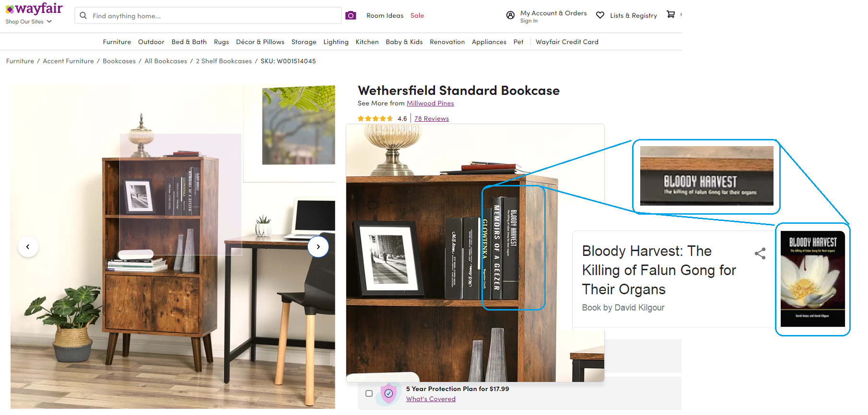The image size is (868, 415).
Task: Click the Bloody Harvest book cover thumbnail
Action: (x=812, y=279)
